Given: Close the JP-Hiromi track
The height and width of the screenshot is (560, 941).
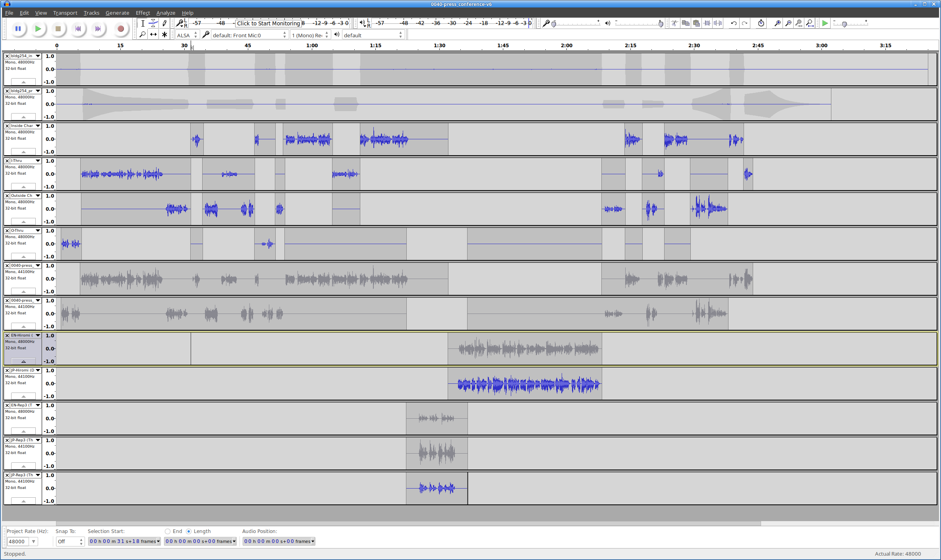Looking at the screenshot, I should (x=7, y=370).
